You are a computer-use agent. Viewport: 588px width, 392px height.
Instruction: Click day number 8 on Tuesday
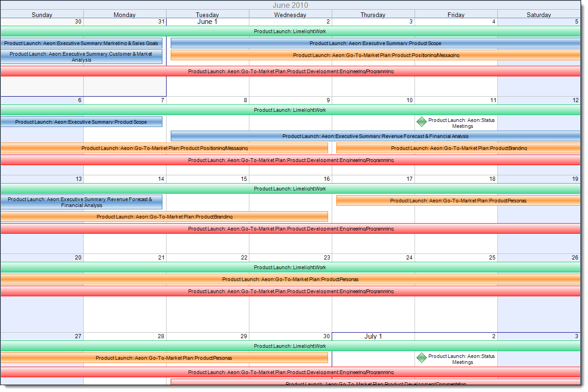pos(245,100)
